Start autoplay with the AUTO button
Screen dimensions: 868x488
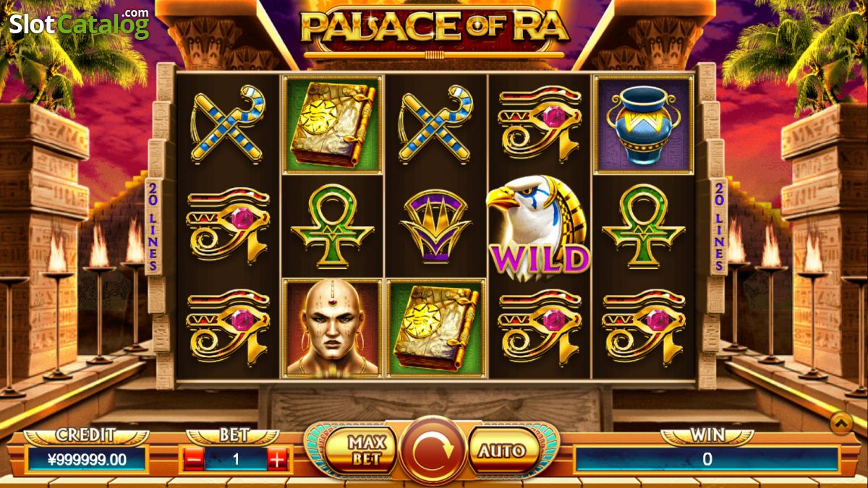point(503,450)
